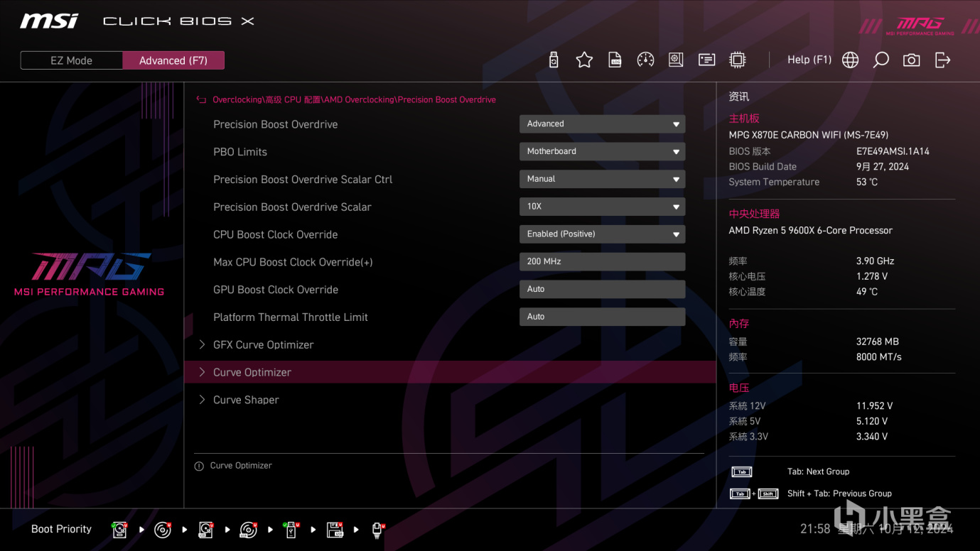Take a screenshot with the camera icon

[911, 60]
